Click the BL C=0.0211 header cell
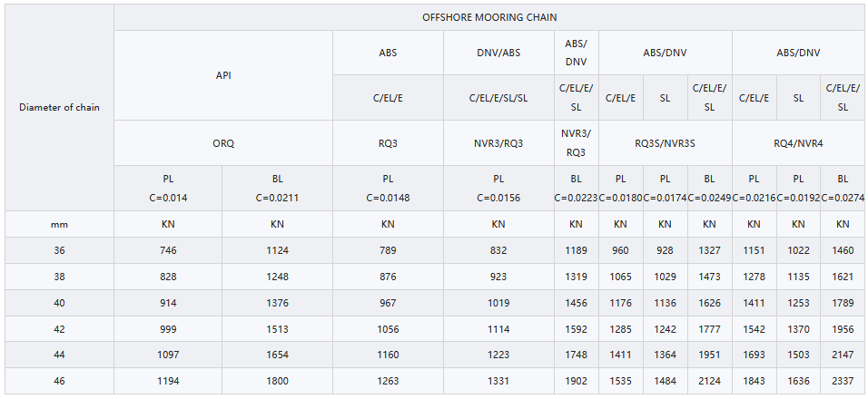The image size is (868, 399). [x=277, y=188]
